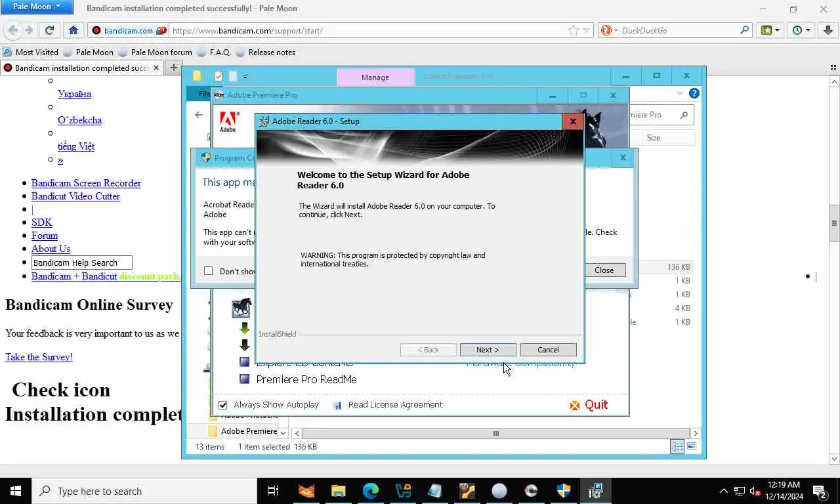Open Task View on taskbar

click(x=273, y=491)
